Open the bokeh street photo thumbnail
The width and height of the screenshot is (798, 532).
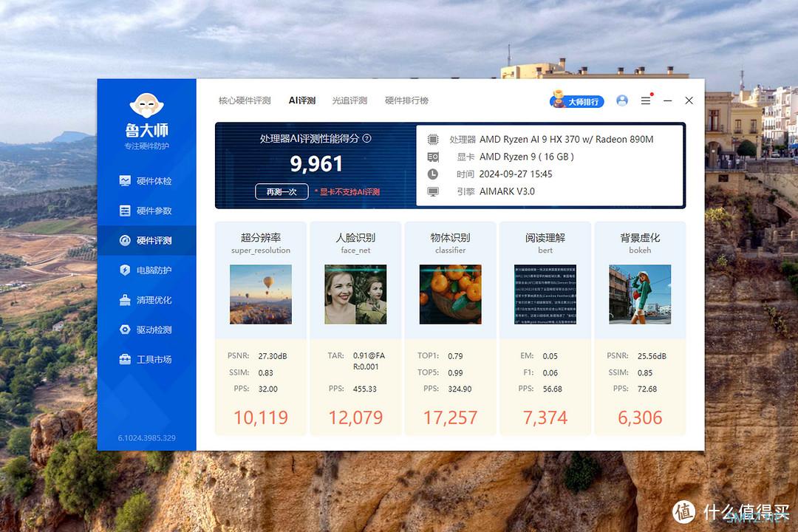point(640,294)
